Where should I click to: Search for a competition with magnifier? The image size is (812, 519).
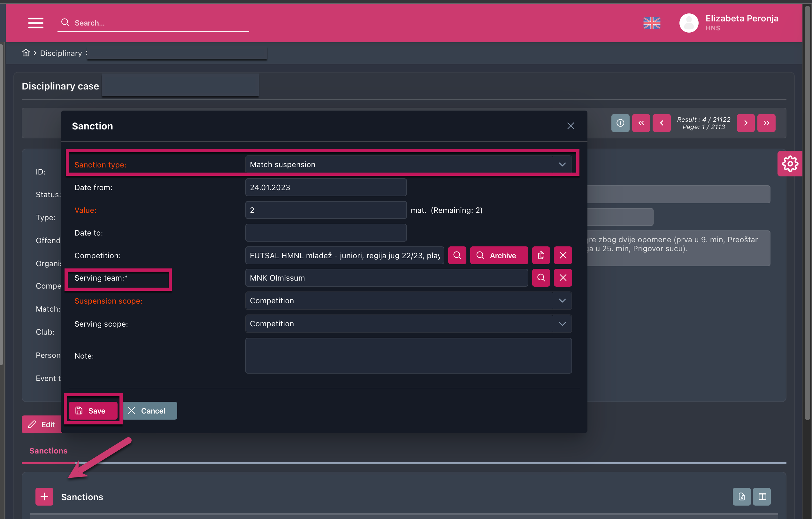(457, 255)
